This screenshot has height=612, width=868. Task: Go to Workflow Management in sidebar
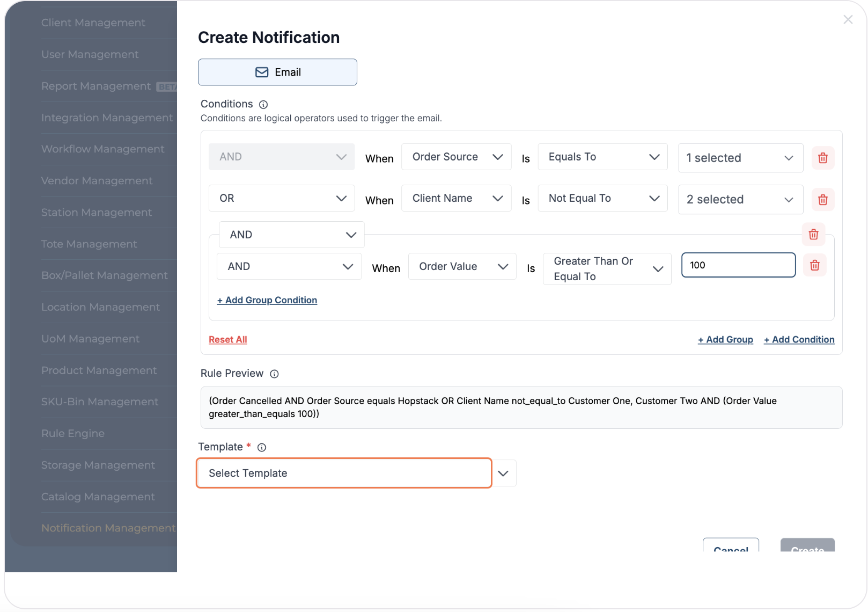[103, 149]
